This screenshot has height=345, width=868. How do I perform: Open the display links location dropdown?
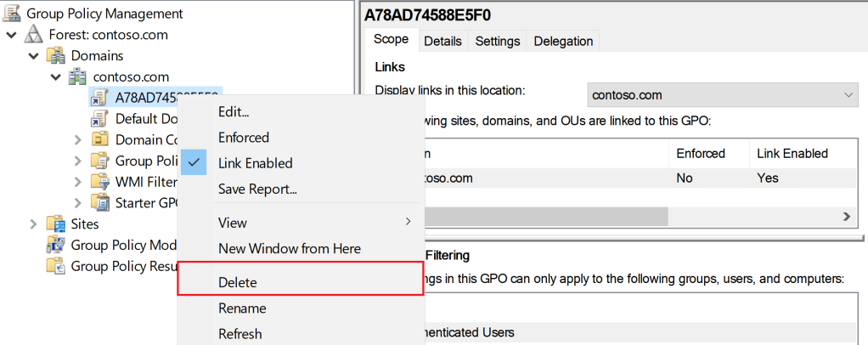click(x=723, y=95)
